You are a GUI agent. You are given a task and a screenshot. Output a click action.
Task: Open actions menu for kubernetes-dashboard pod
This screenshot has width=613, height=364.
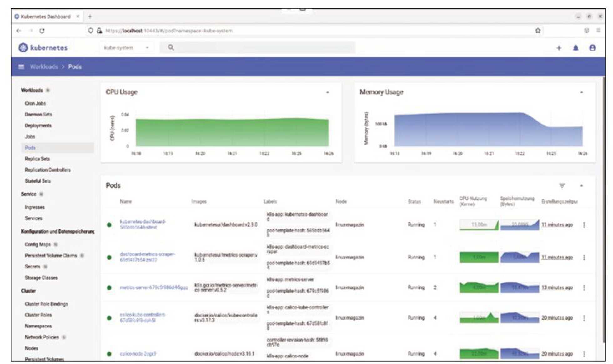[x=584, y=225]
